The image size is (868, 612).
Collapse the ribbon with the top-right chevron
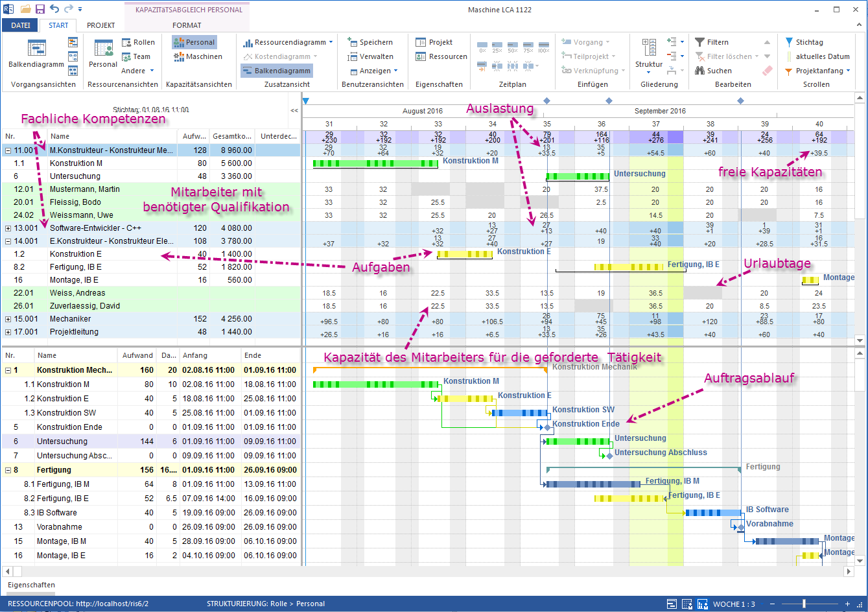tap(860, 25)
